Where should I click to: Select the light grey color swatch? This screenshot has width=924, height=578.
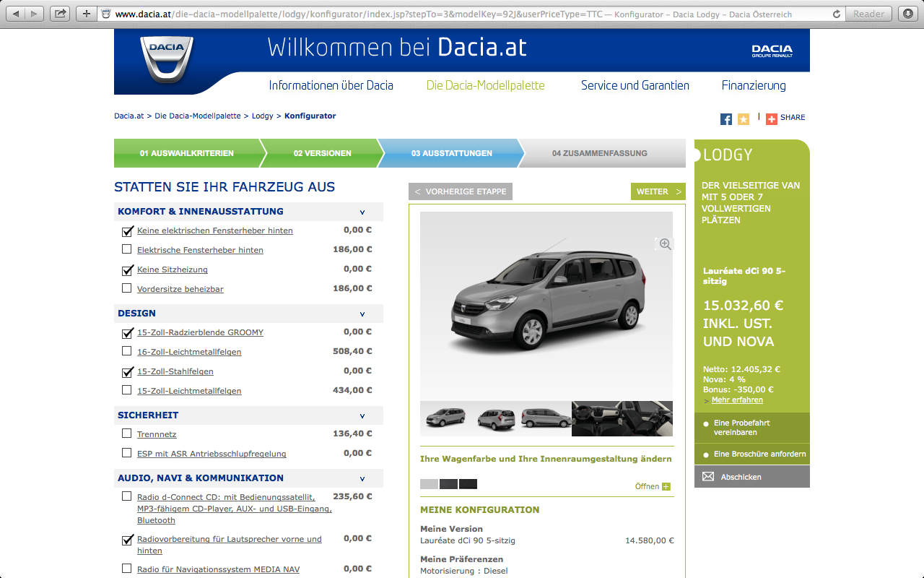pyautogui.click(x=429, y=484)
